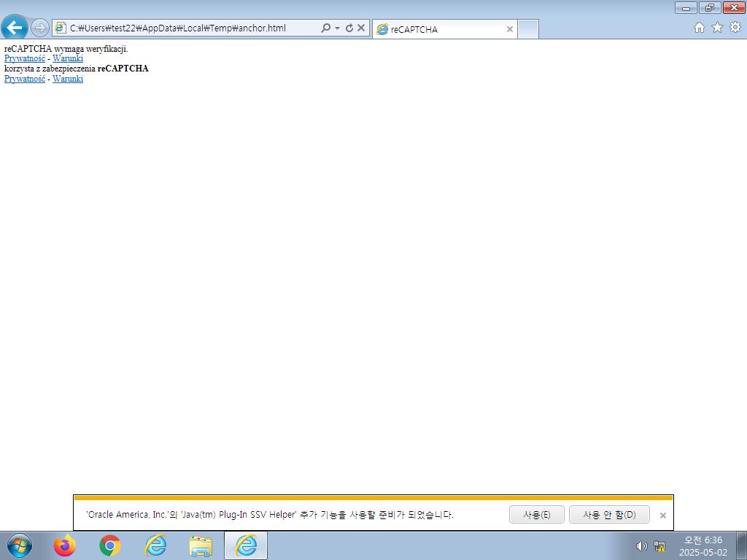Click the '사용(E)' enable add-on button
The width and height of the screenshot is (747, 560).
536,515
